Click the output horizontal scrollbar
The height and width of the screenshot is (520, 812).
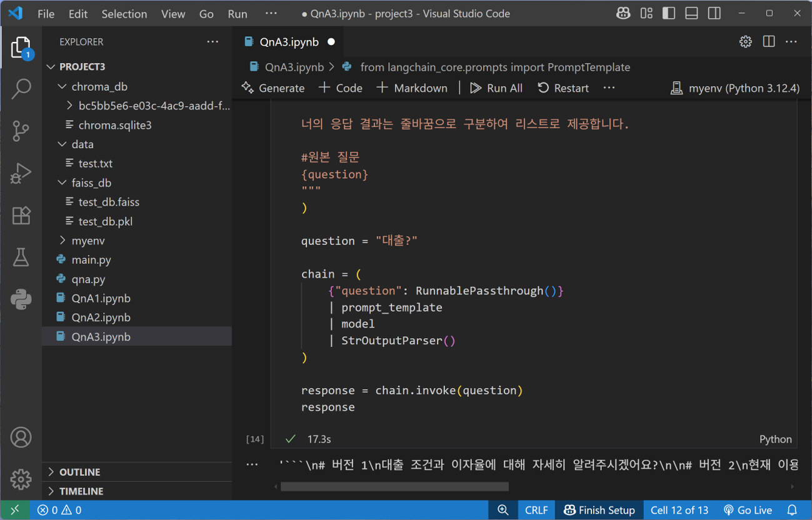pyautogui.click(x=394, y=486)
